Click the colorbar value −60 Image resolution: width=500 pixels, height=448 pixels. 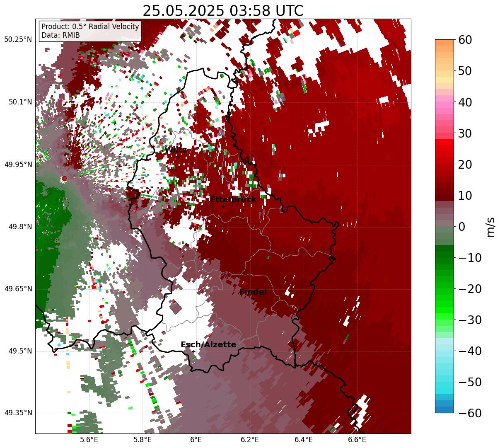470,413
